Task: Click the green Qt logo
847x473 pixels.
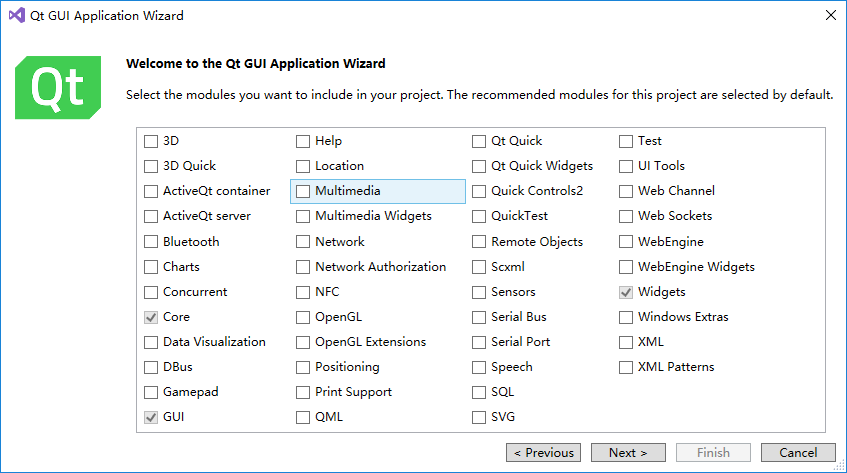Action: 58,88
